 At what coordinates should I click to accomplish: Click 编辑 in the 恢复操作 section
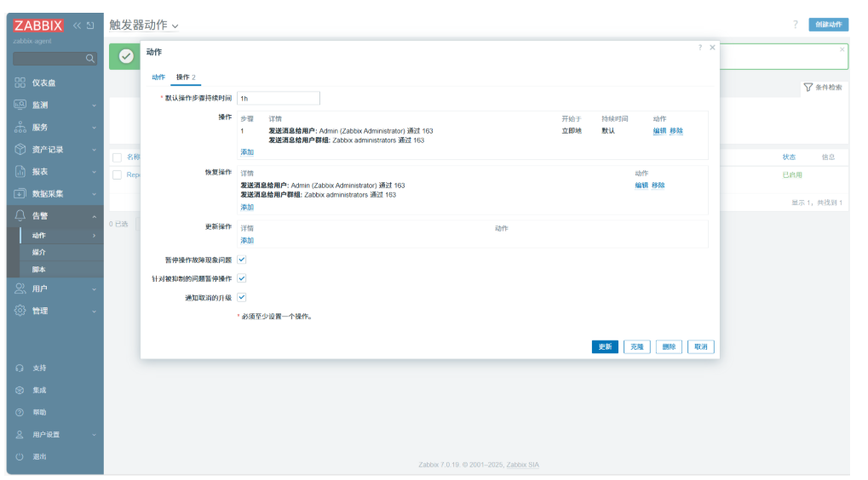[641, 186]
